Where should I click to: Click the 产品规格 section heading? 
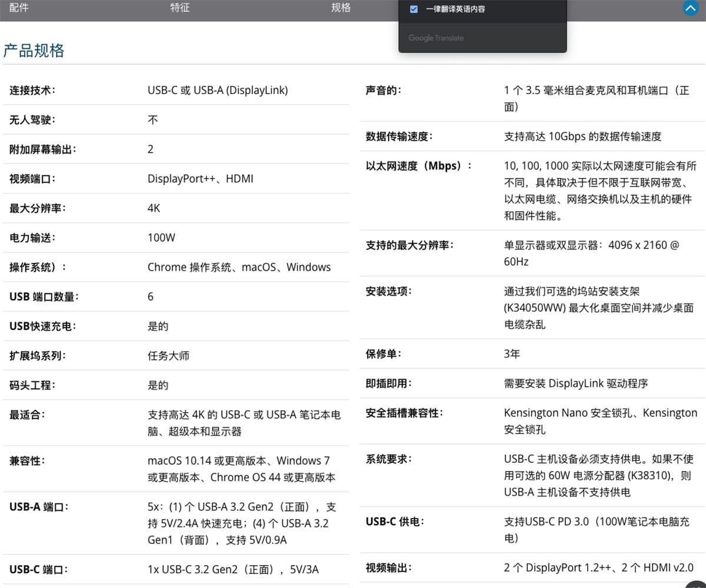pyautogui.click(x=34, y=51)
